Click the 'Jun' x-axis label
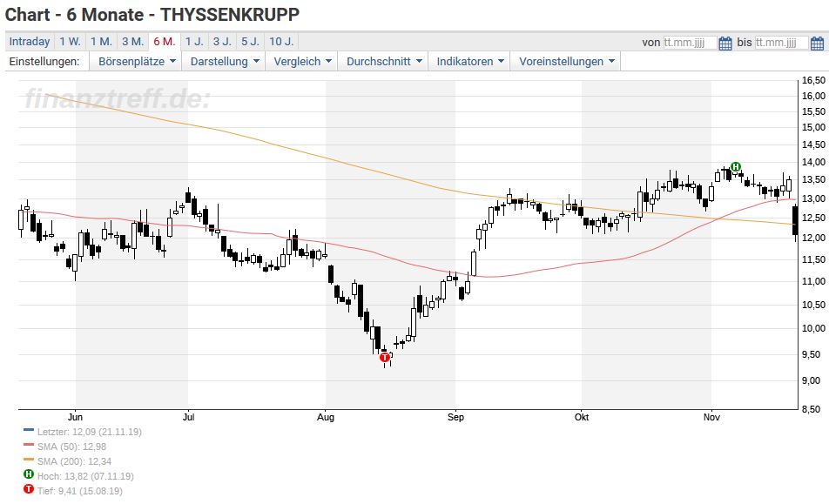This screenshot has height=504, width=829. (x=76, y=417)
